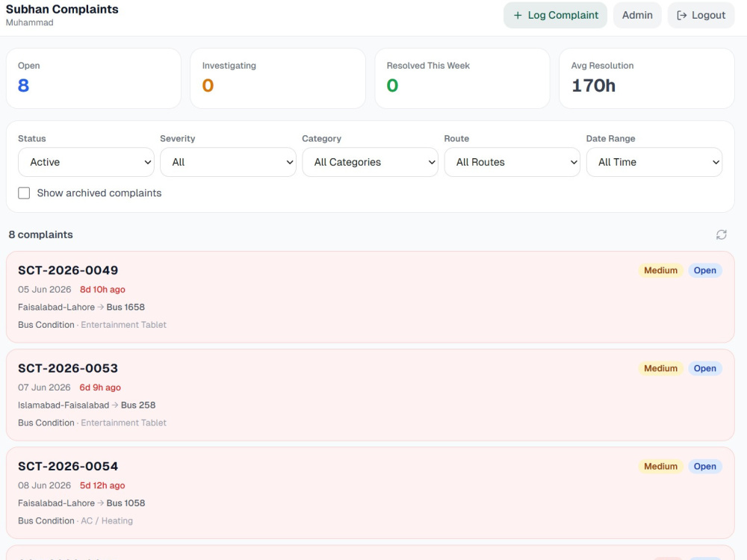Viewport: 747px width, 560px height.
Task: Go to the Admin page
Action: 637,15
